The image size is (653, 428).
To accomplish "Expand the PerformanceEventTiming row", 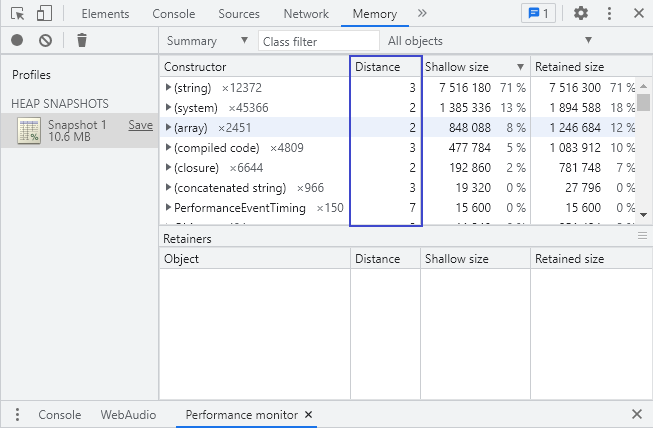I will tap(168, 208).
